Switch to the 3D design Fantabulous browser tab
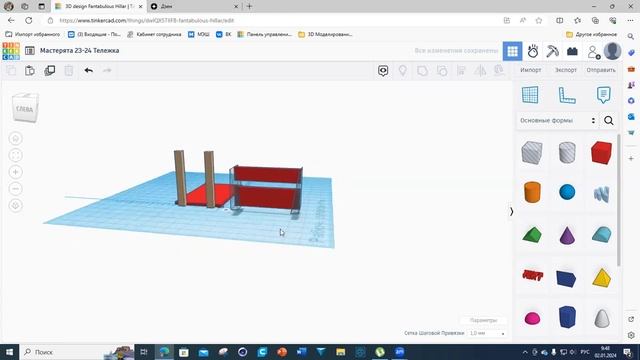The width and height of the screenshot is (640, 360). [100, 7]
